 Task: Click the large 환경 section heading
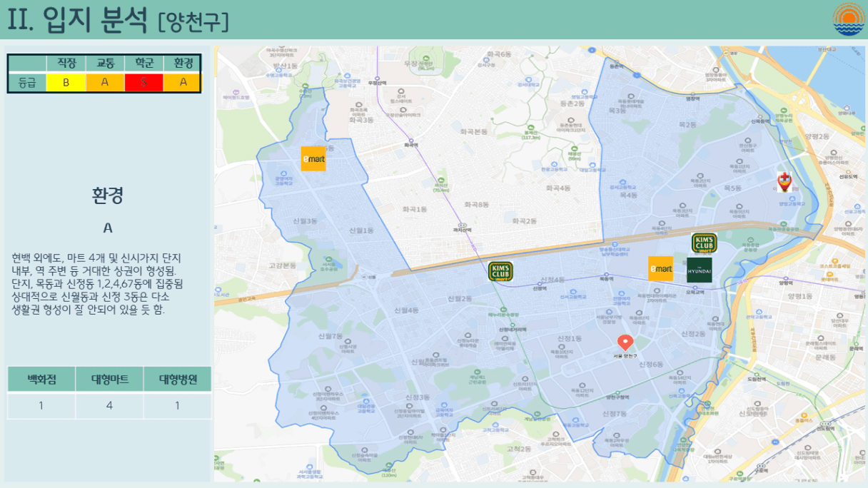[108, 195]
